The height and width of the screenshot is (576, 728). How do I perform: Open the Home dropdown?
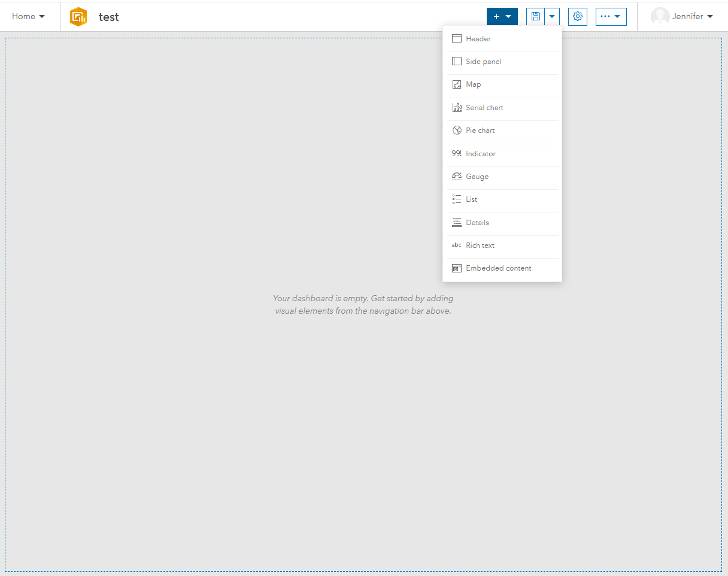(x=29, y=16)
